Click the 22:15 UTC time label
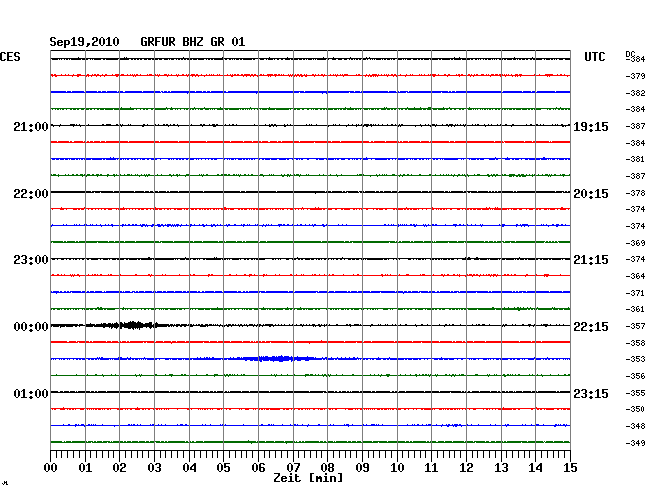Viewport: 650px width, 494px height. 591,327
